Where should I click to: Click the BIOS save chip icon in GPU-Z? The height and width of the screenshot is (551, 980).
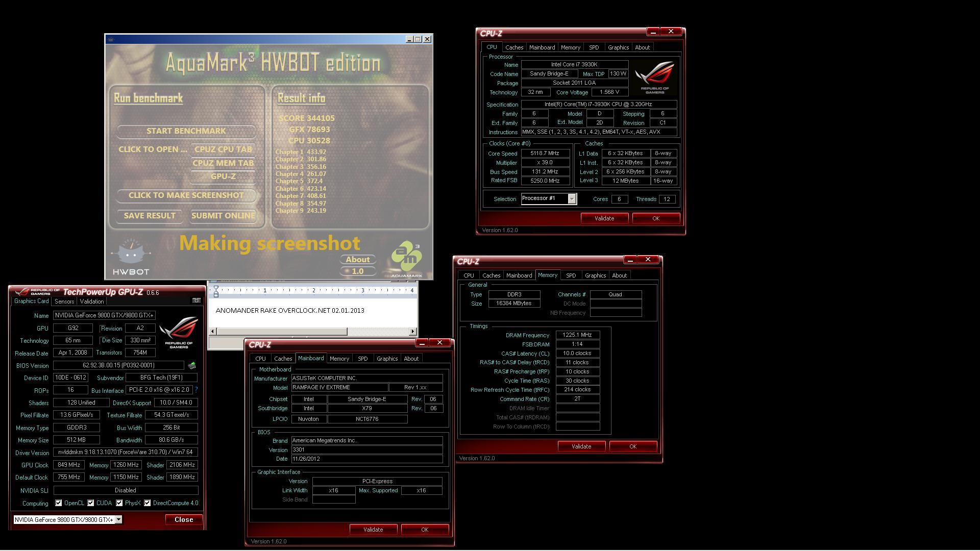coord(192,366)
